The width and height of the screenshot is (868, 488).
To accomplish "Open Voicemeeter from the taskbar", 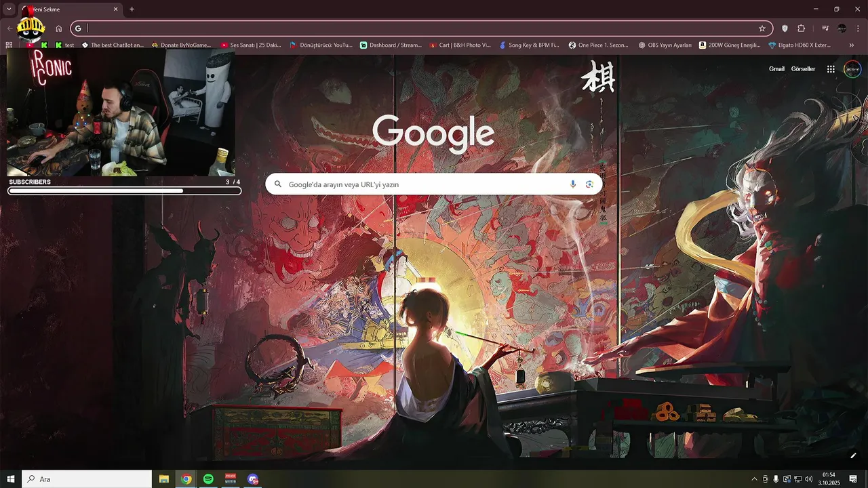I will 231,479.
